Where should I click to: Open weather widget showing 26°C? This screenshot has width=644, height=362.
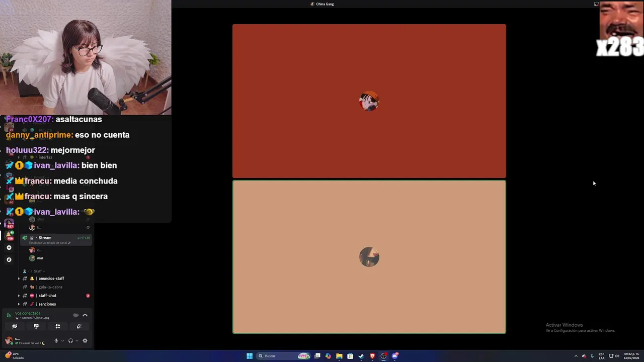[15, 355]
